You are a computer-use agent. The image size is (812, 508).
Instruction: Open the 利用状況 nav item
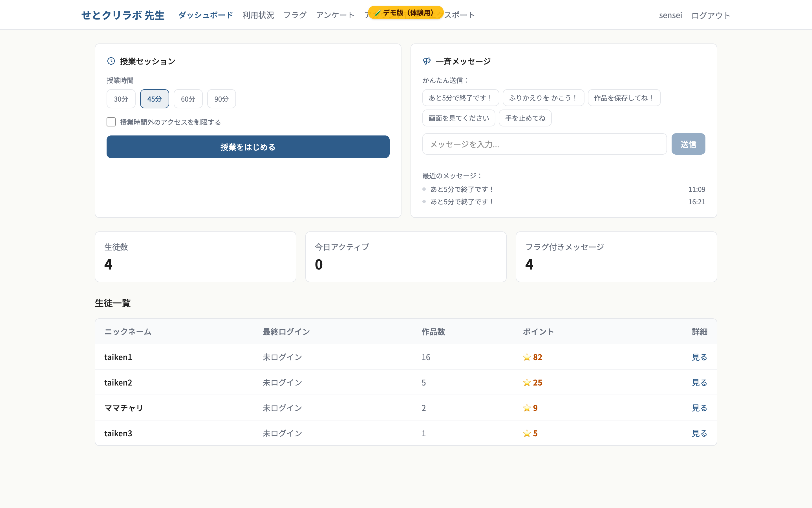[258, 15]
